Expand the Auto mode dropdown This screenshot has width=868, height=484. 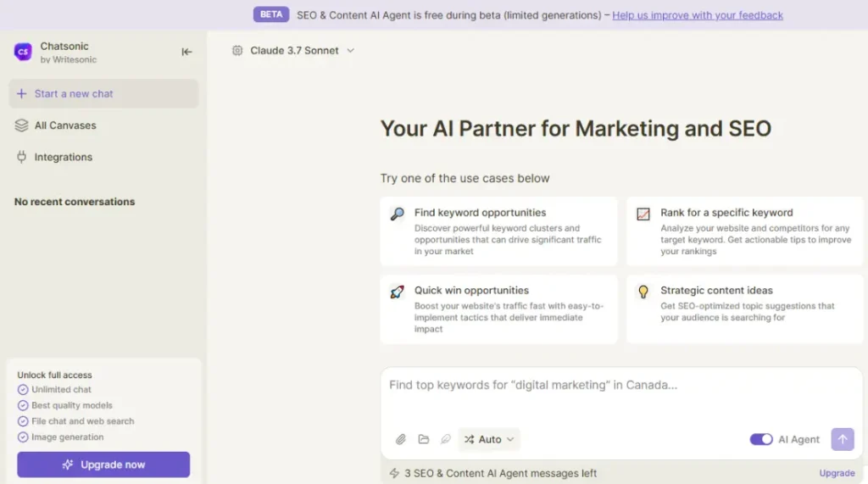pos(489,439)
